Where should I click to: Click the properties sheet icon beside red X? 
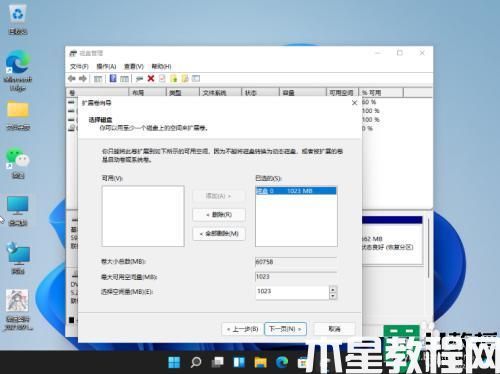tap(162, 79)
